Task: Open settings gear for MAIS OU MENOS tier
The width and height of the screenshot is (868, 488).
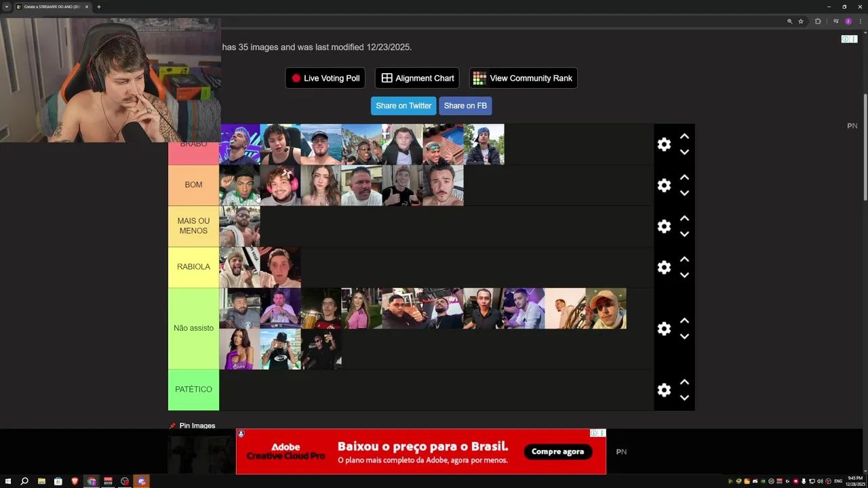Action: click(x=664, y=226)
